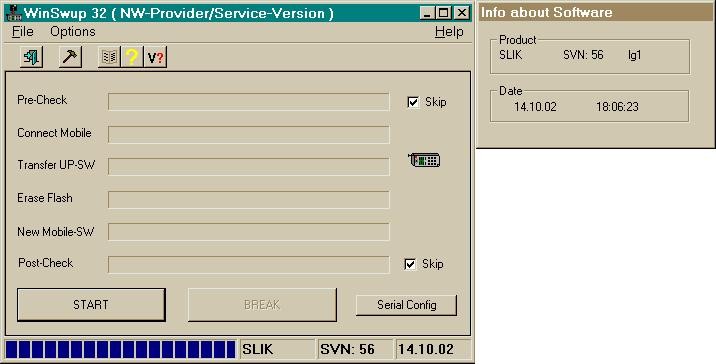Viewport: 716px width, 364px height.
Task: Toggle the Post-Check Skip checkbox
Action: [x=410, y=264]
